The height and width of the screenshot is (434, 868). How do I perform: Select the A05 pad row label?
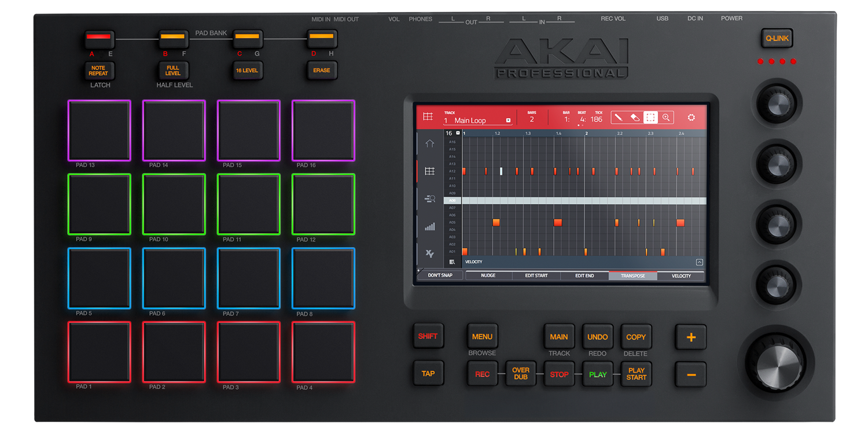point(453,222)
